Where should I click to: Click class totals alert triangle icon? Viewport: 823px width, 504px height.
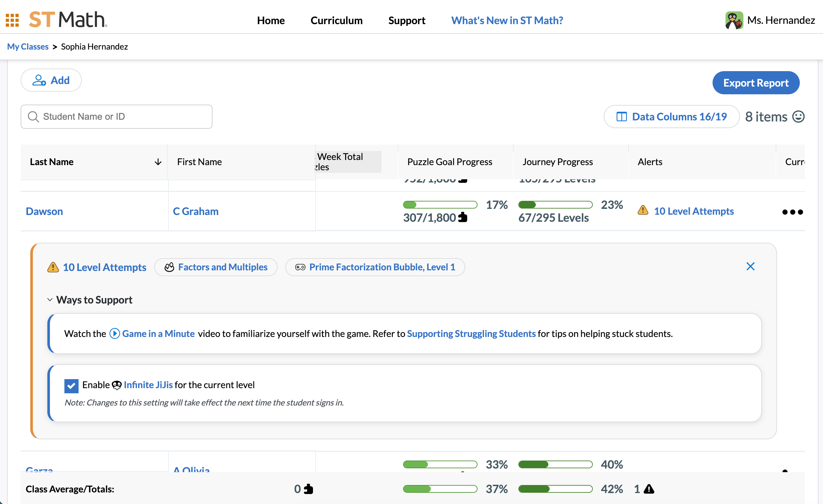coord(649,489)
